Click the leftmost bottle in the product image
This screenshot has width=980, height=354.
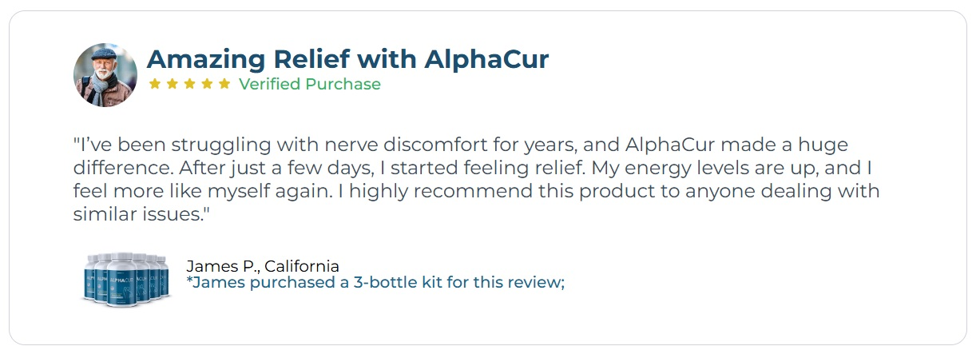coord(89,277)
